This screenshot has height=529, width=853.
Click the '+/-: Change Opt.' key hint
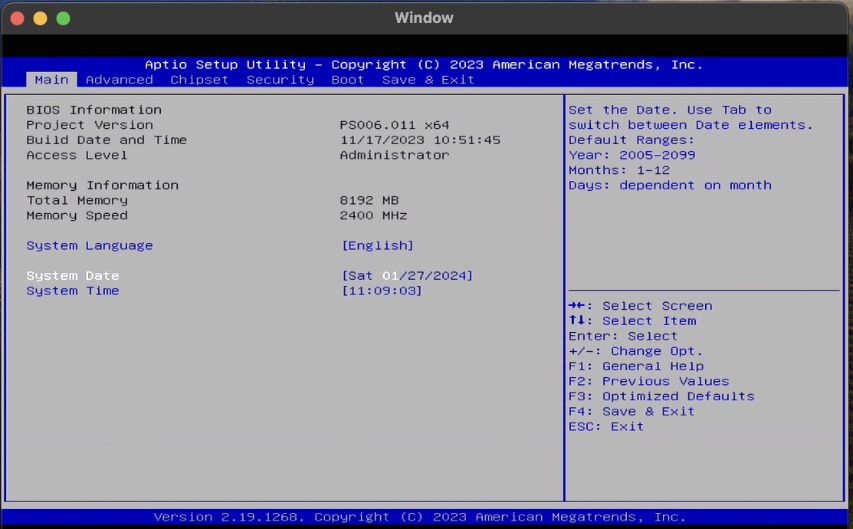pyautogui.click(x=636, y=352)
